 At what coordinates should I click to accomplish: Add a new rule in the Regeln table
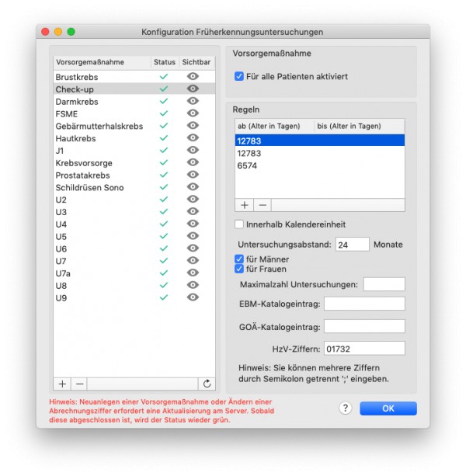245,205
